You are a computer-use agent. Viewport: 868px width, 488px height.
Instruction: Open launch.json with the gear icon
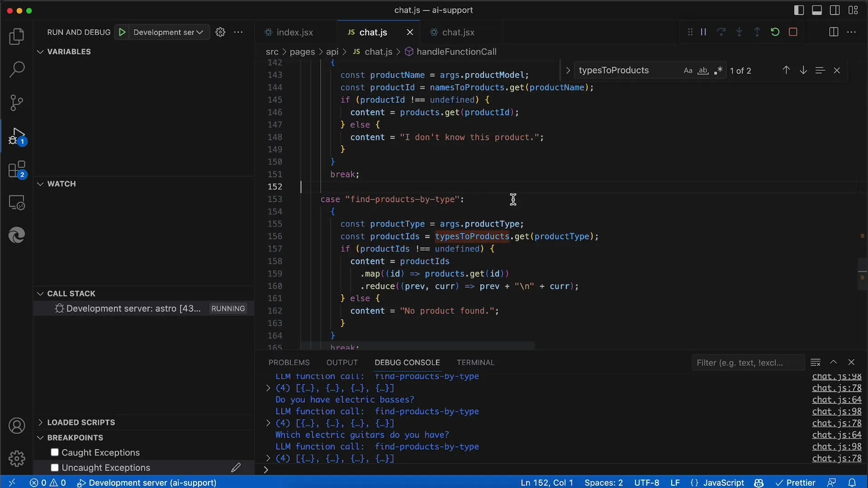tap(220, 32)
